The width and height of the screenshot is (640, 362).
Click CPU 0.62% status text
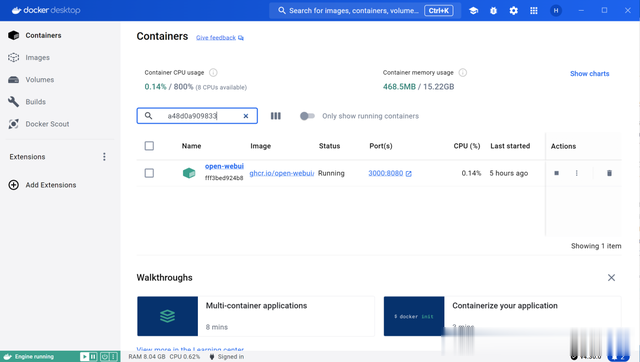click(185, 357)
